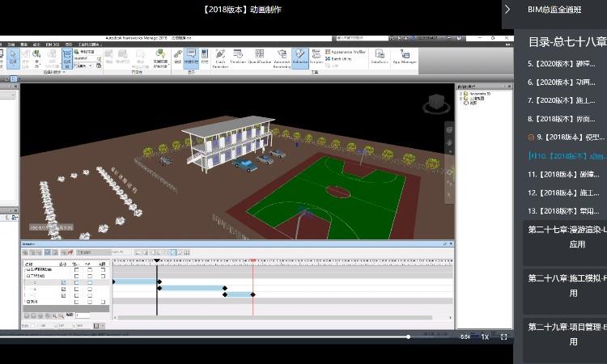607x364 pixels.
Task: Expand the second folder in saved viewpoints tree
Action: tap(461, 98)
